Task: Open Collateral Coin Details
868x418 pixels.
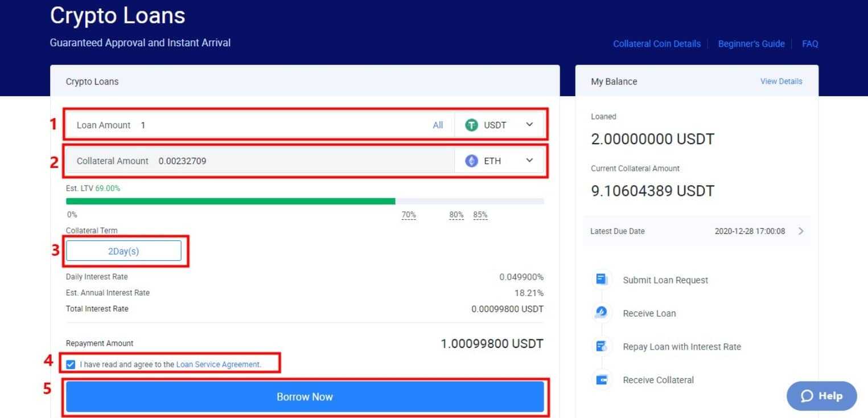Action: coord(657,44)
